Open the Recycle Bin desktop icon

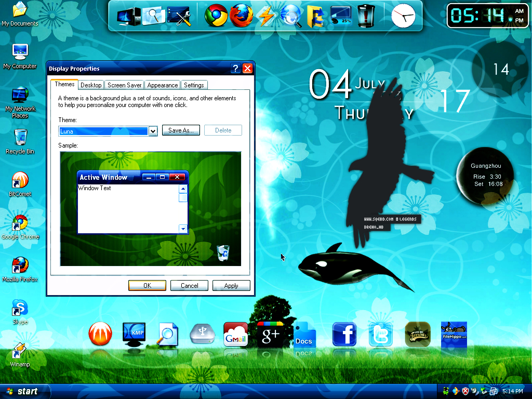20,140
